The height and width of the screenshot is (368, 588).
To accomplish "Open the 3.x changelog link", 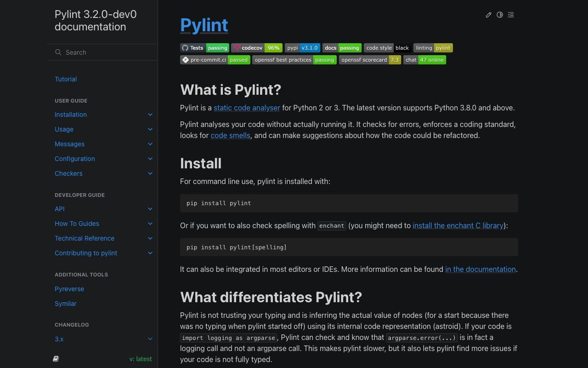I will (x=59, y=339).
